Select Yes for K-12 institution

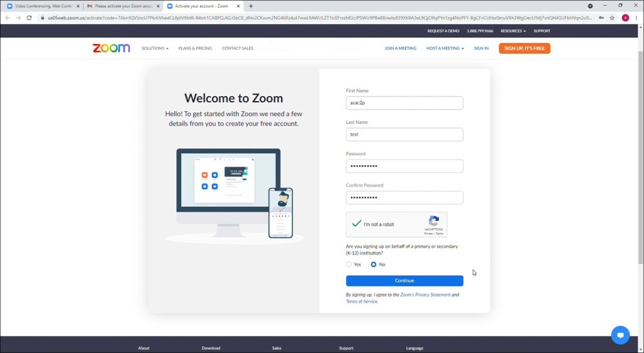coord(349,264)
